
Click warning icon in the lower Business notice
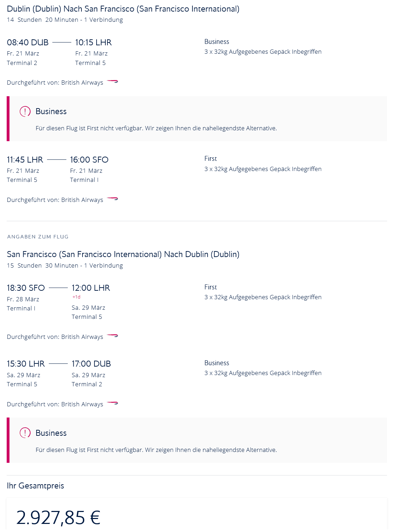(25, 433)
